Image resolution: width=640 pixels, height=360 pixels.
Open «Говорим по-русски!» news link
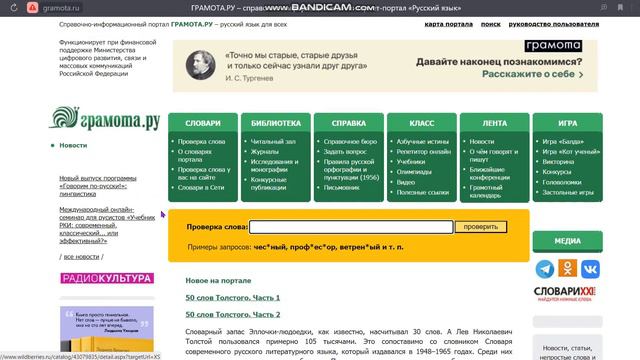(x=98, y=186)
